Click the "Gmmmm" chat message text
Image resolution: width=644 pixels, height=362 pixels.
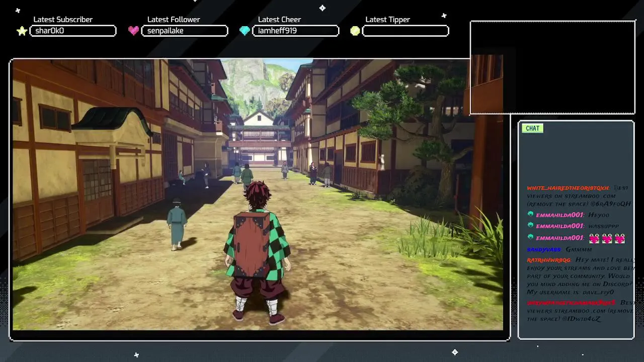pyautogui.click(x=579, y=249)
